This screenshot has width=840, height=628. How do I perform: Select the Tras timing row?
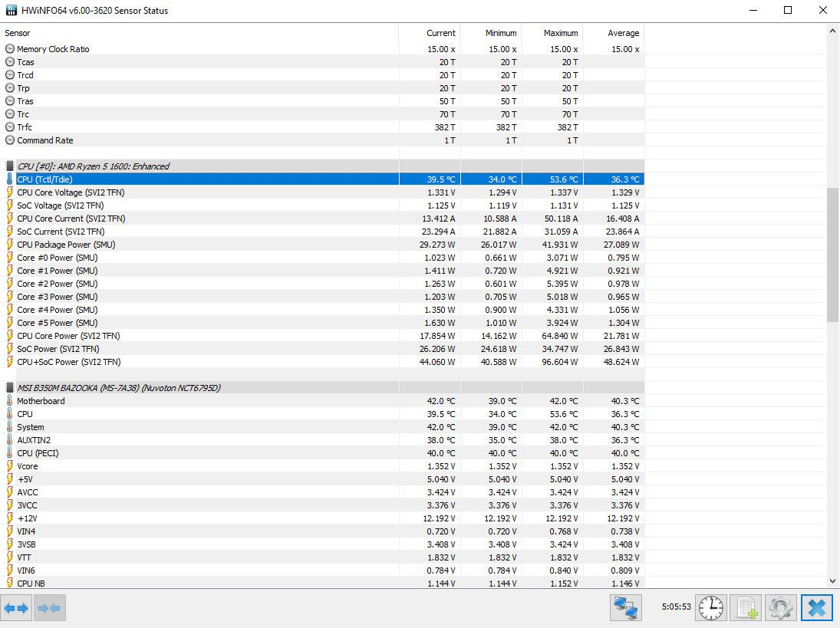tap(322, 101)
